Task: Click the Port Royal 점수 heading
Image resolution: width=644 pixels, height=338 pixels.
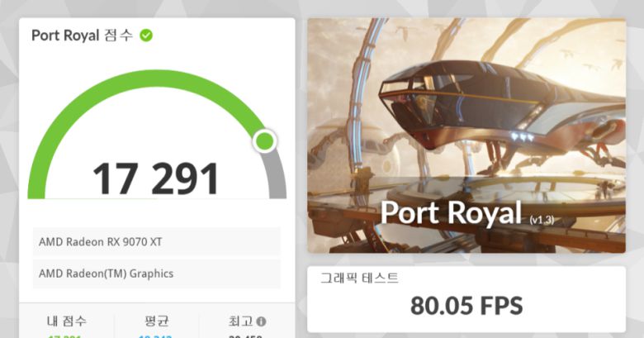Action: [x=82, y=36]
